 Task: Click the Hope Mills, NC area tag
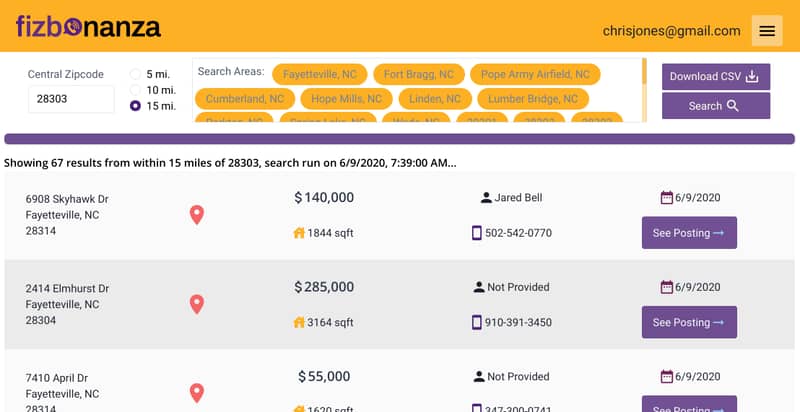(x=346, y=99)
